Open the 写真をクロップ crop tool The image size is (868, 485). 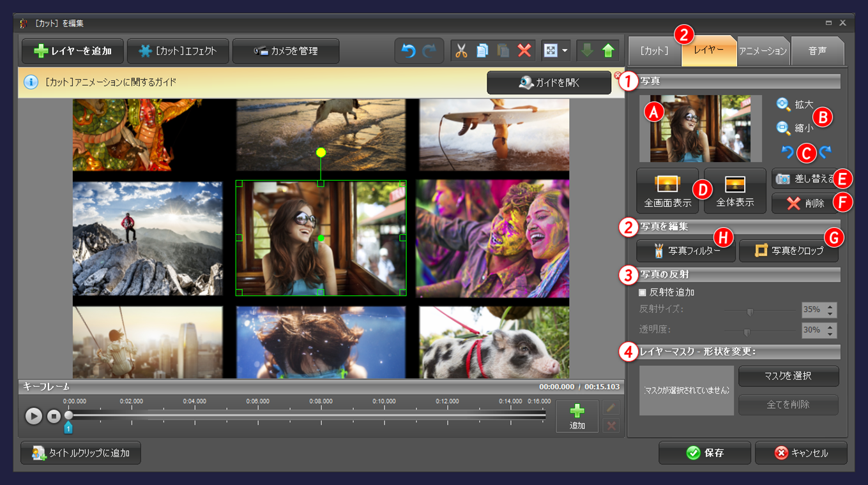(x=788, y=251)
